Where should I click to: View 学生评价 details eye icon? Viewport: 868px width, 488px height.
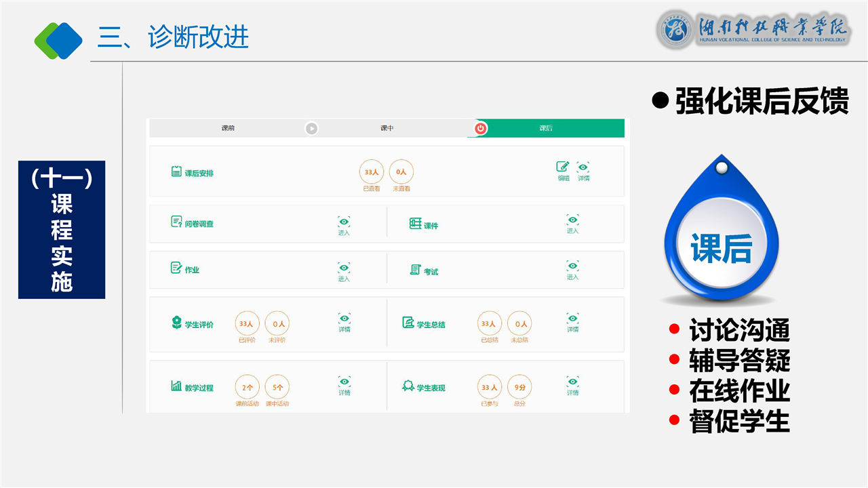(344, 319)
